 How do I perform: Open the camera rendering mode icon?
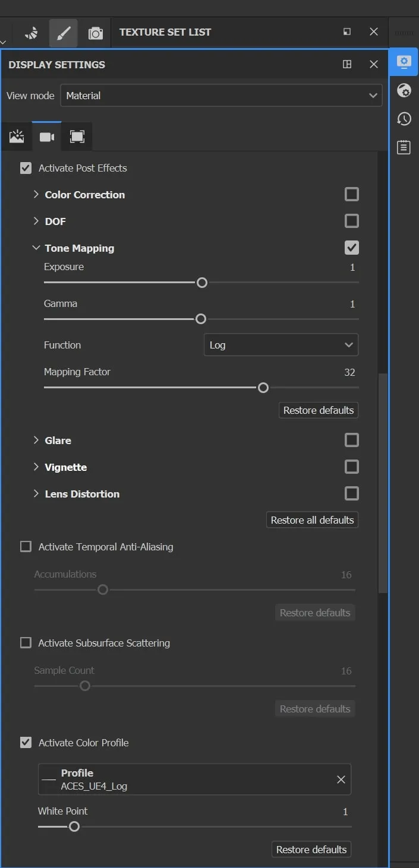pyautogui.click(x=95, y=33)
